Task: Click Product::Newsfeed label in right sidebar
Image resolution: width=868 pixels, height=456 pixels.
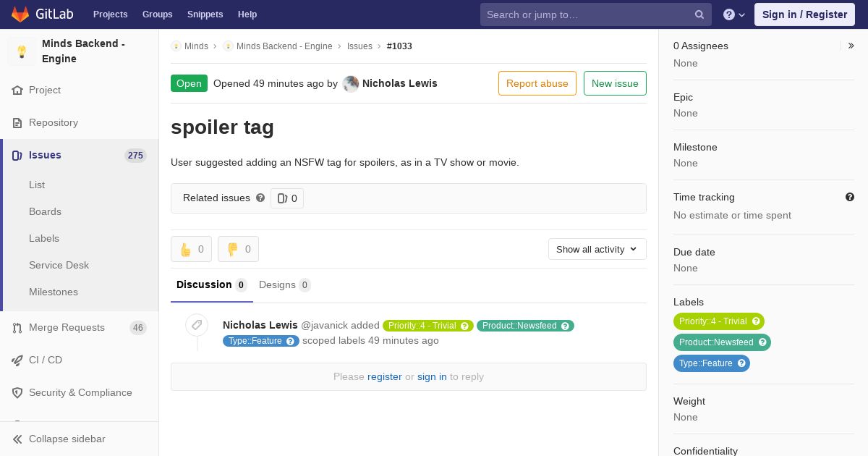Action: [716, 342]
